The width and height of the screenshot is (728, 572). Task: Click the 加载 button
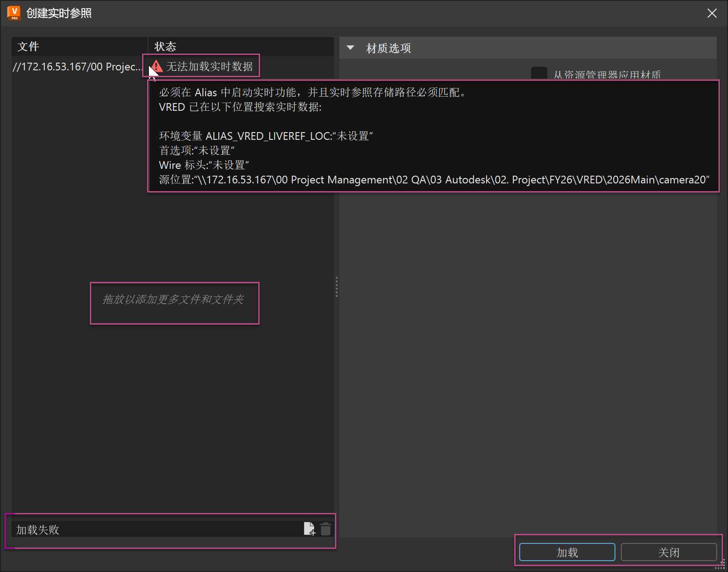click(567, 552)
